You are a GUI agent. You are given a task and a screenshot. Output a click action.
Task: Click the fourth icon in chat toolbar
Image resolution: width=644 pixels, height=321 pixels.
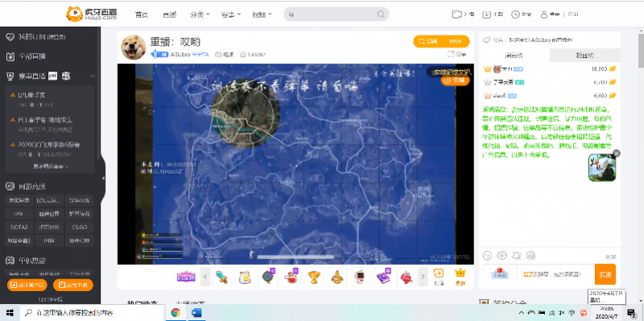click(x=531, y=255)
